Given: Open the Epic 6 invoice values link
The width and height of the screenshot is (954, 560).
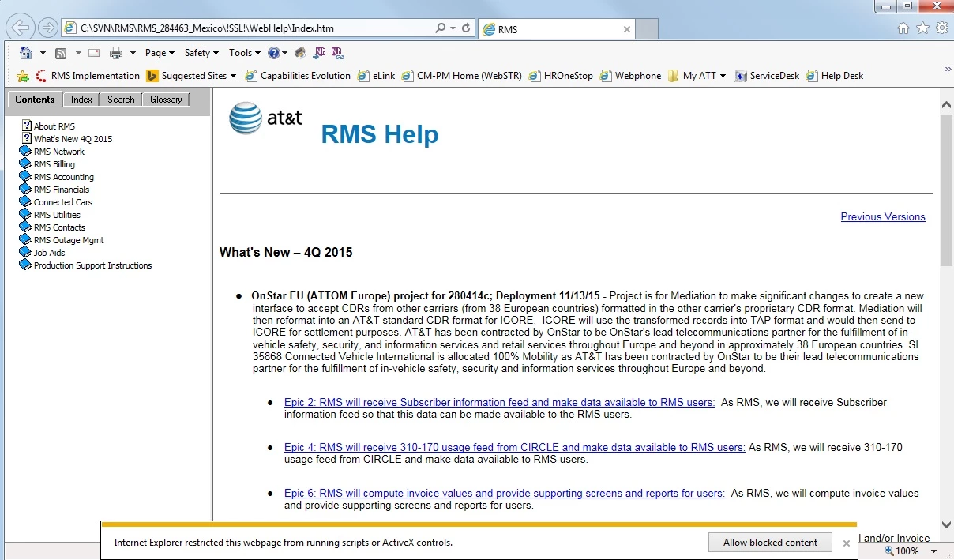Looking at the screenshot, I should tap(505, 493).
